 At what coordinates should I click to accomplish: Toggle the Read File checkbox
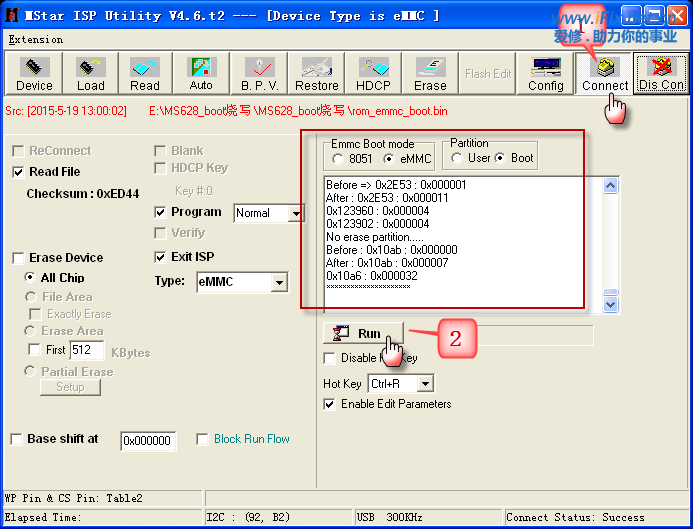[x=19, y=172]
